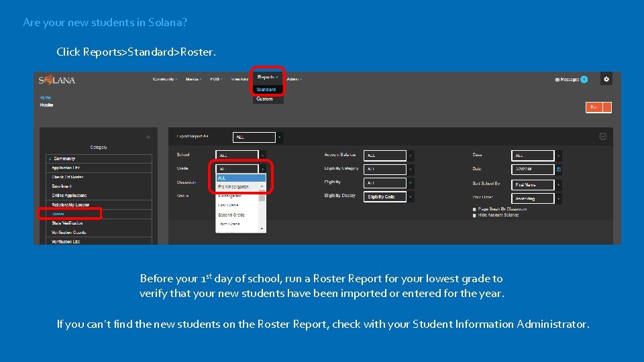Select Application List report
The width and height of the screenshot is (644, 362).
[99, 168]
